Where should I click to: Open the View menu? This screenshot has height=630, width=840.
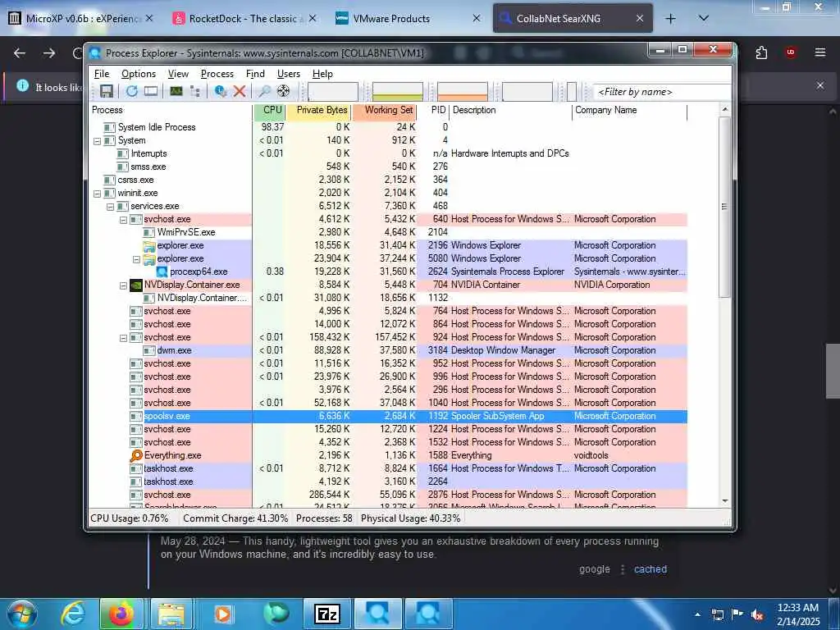pyautogui.click(x=178, y=74)
